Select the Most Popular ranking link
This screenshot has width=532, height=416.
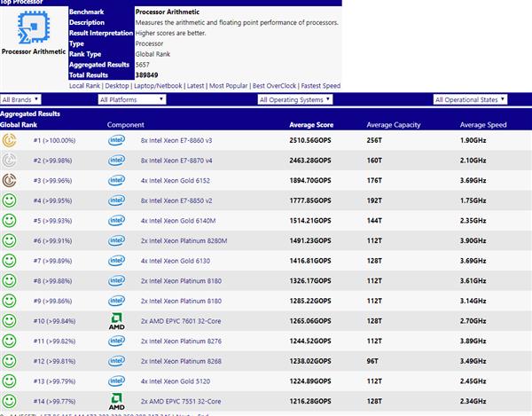[229, 86]
